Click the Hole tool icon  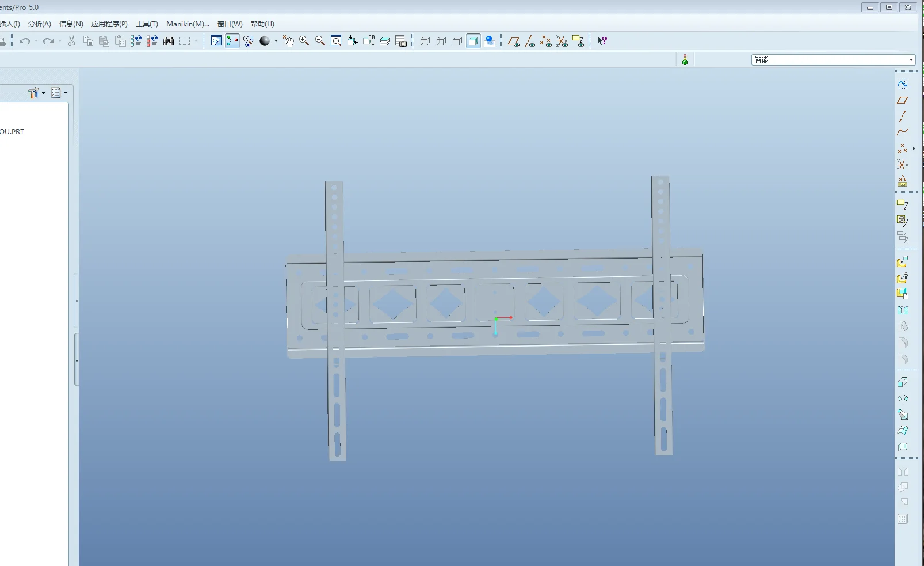coord(902,310)
